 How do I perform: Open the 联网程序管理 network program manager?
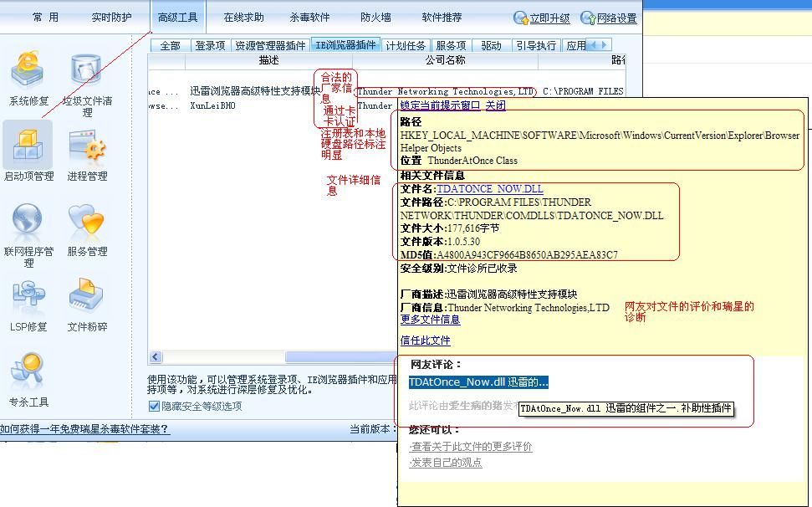click(28, 234)
